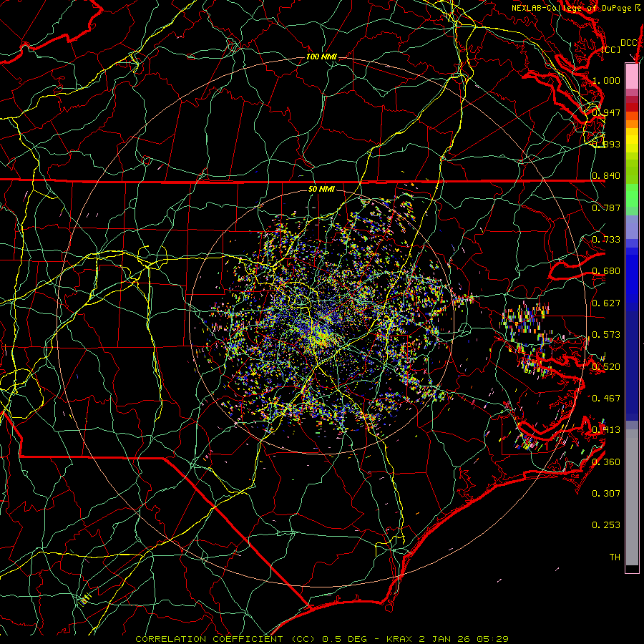The height and width of the screenshot is (644, 644).
Task: Click the 50 NMI range ring label
Action: click(321, 190)
